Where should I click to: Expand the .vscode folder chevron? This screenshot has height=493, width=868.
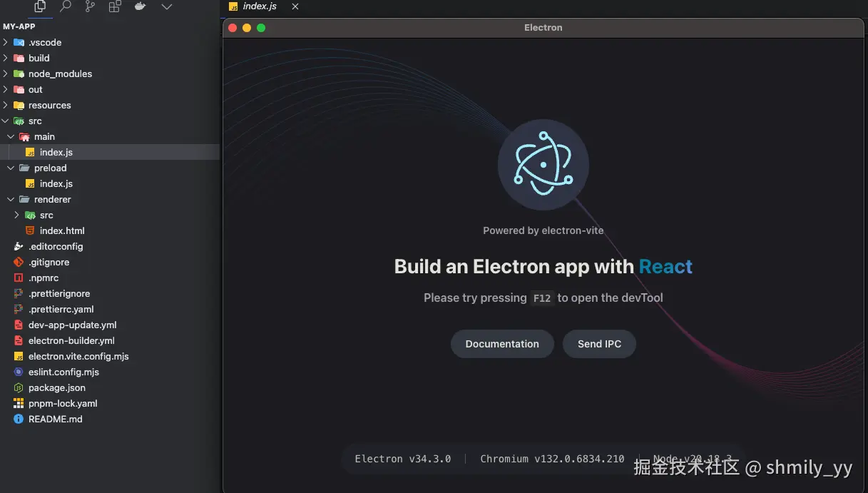coord(5,42)
